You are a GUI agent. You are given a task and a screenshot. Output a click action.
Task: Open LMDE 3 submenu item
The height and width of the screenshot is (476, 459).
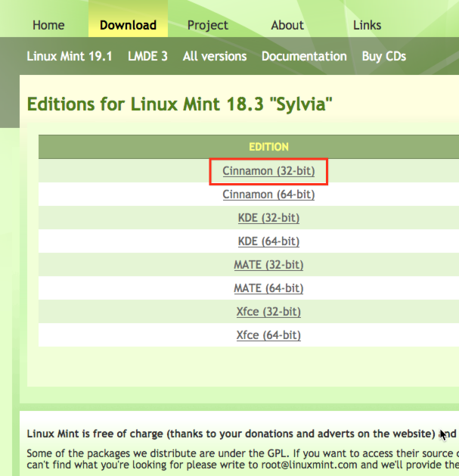point(147,56)
